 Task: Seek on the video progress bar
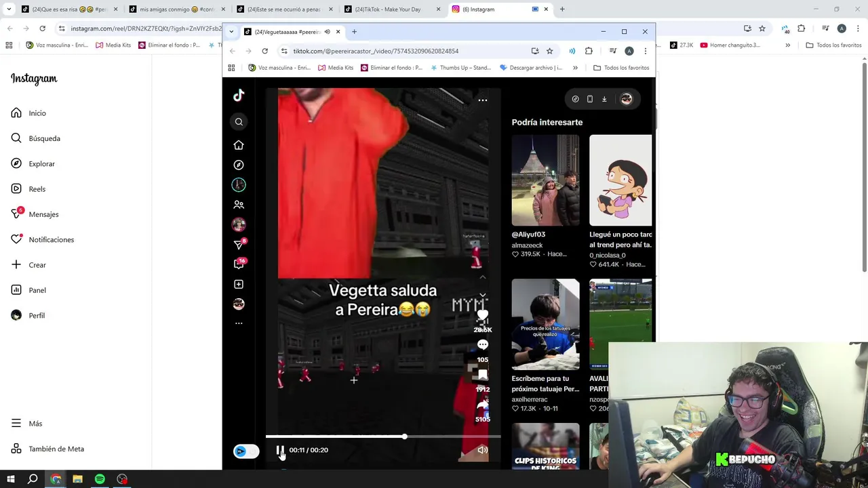pyautogui.click(x=383, y=436)
